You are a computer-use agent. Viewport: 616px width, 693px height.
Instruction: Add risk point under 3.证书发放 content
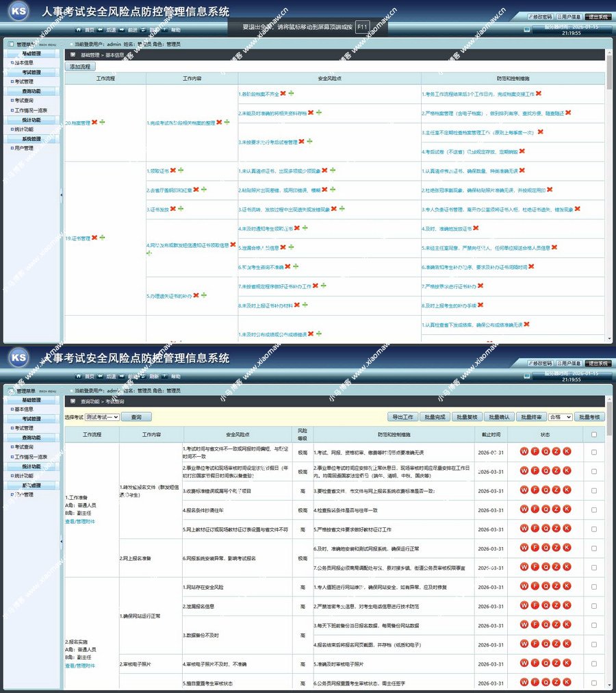click(x=181, y=208)
